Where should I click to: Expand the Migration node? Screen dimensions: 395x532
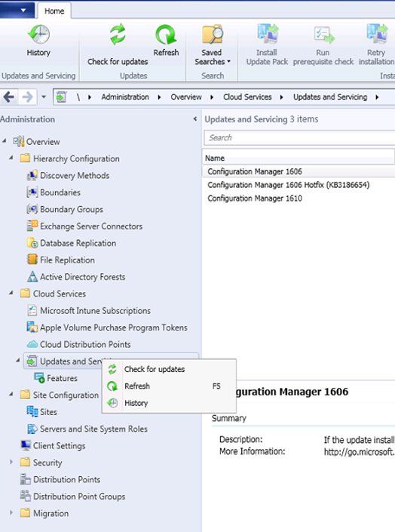pos(11,512)
